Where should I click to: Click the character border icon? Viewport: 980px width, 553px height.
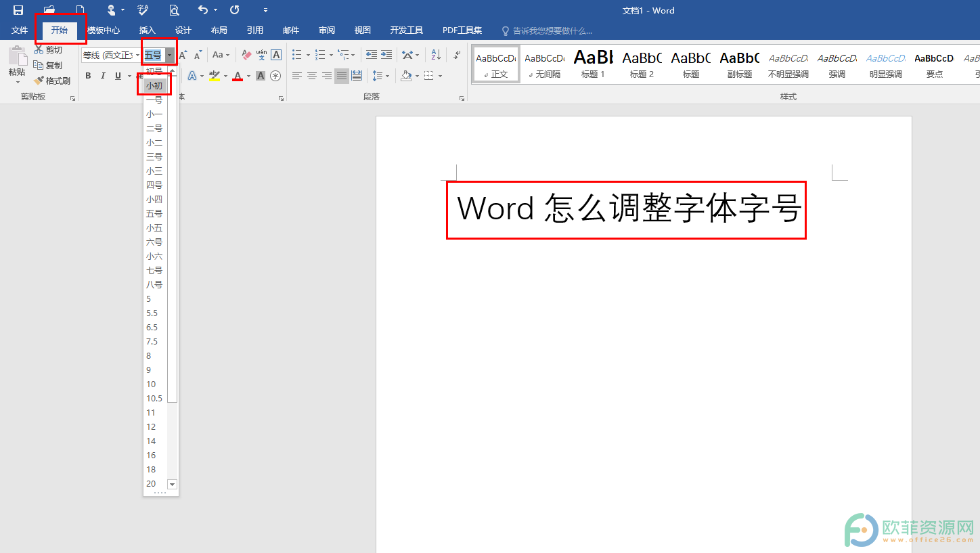[x=276, y=55]
